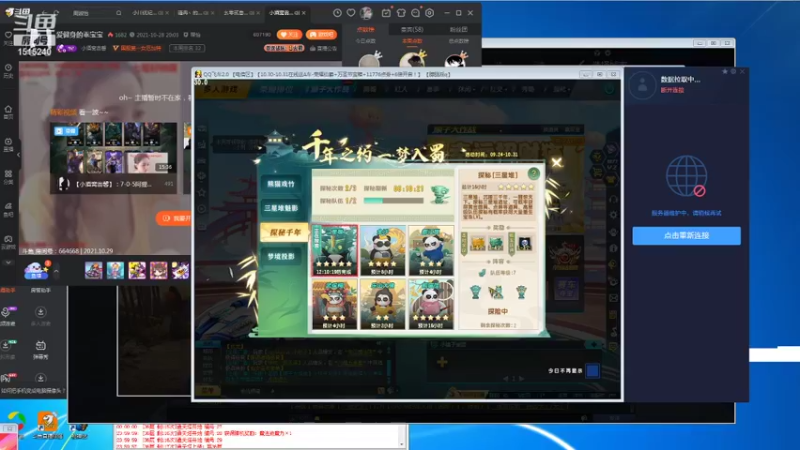Select the yellow-robed panda two-star card
Image resolution: width=800 pixels, height=450 pixels.
(382, 304)
